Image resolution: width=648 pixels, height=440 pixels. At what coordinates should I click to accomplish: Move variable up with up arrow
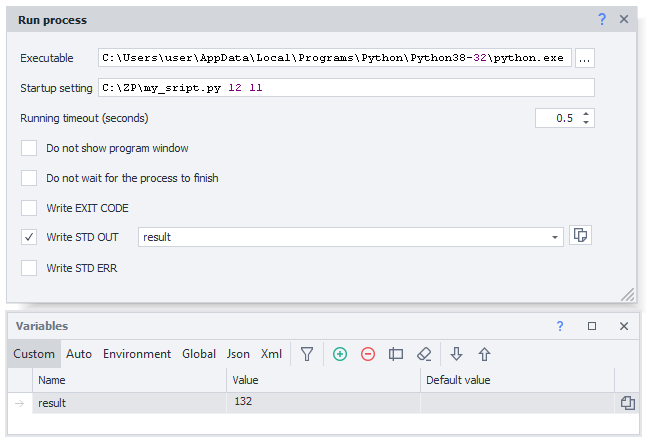[x=485, y=354]
